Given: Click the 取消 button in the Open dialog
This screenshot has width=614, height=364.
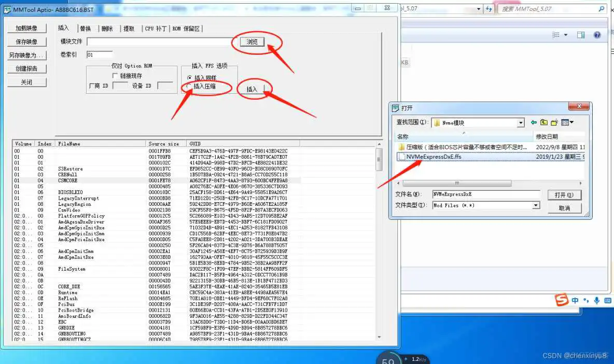Looking at the screenshot, I should [x=565, y=207].
